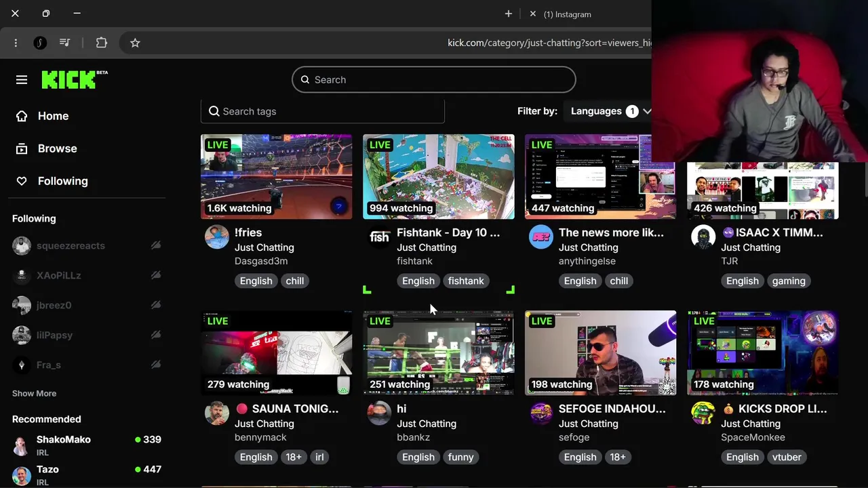Click the browser three-dot menu icon
The height and width of the screenshot is (488, 868).
click(x=16, y=43)
